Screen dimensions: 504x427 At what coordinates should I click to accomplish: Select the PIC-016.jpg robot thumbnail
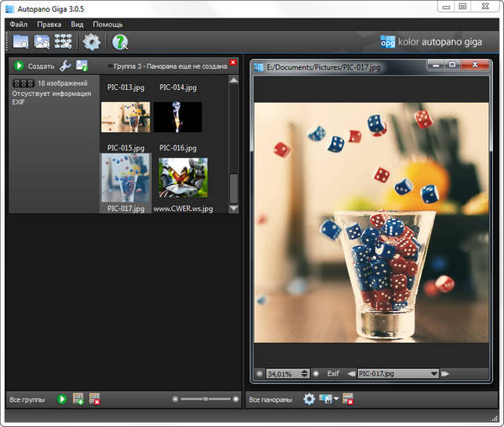(x=183, y=177)
